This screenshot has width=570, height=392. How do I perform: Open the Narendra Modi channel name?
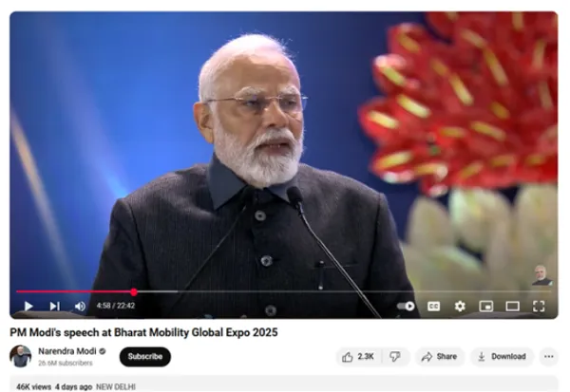click(67, 351)
